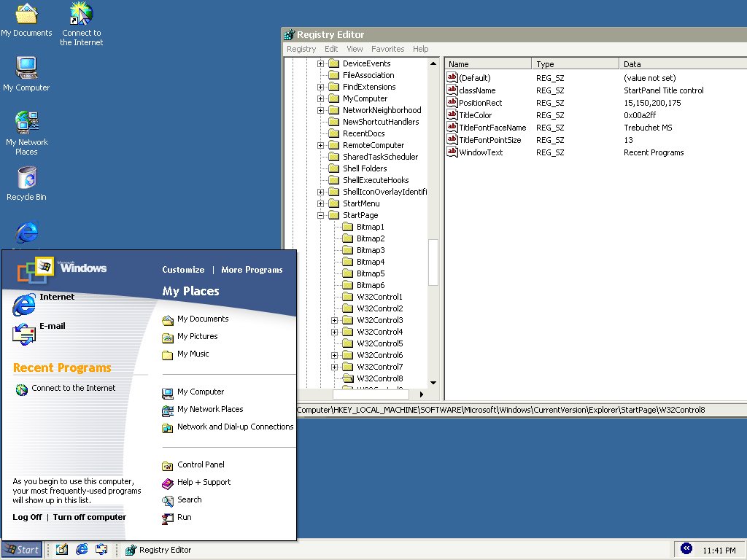Expand the DeviceEvents key
The height and width of the screenshot is (560, 747).
click(x=321, y=64)
